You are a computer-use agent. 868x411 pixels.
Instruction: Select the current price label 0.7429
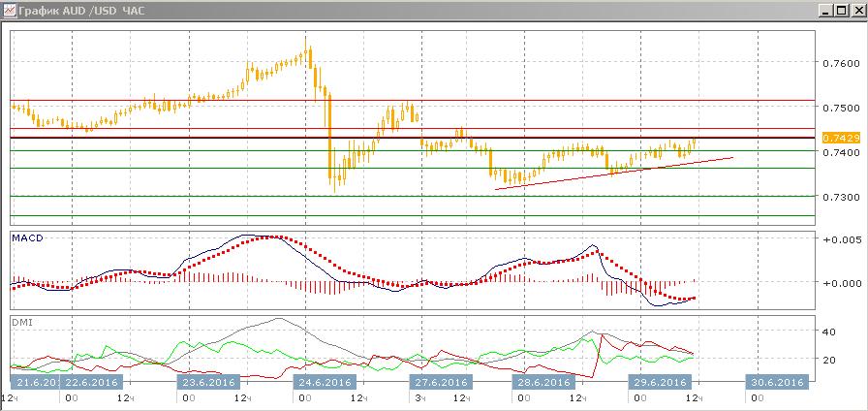[x=841, y=138]
